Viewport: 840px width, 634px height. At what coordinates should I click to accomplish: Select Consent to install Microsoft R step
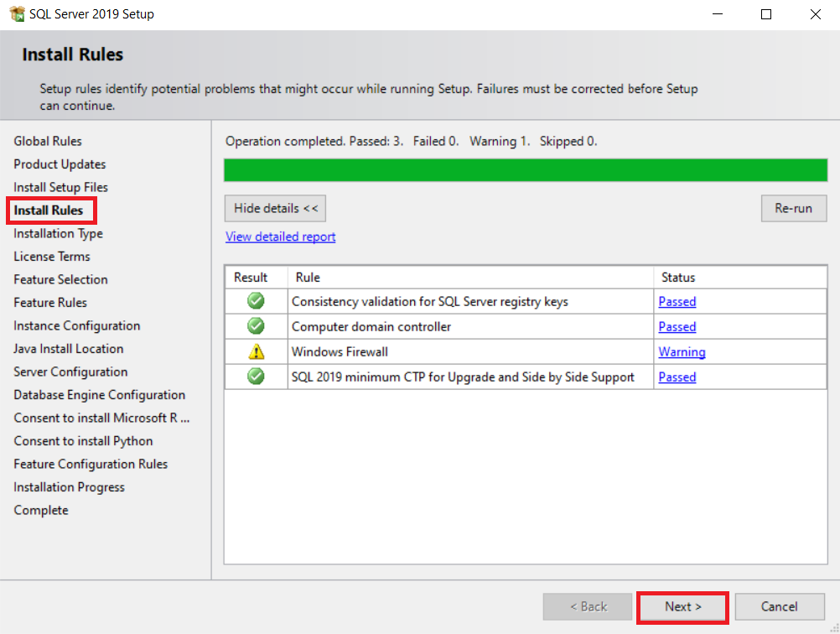(101, 418)
